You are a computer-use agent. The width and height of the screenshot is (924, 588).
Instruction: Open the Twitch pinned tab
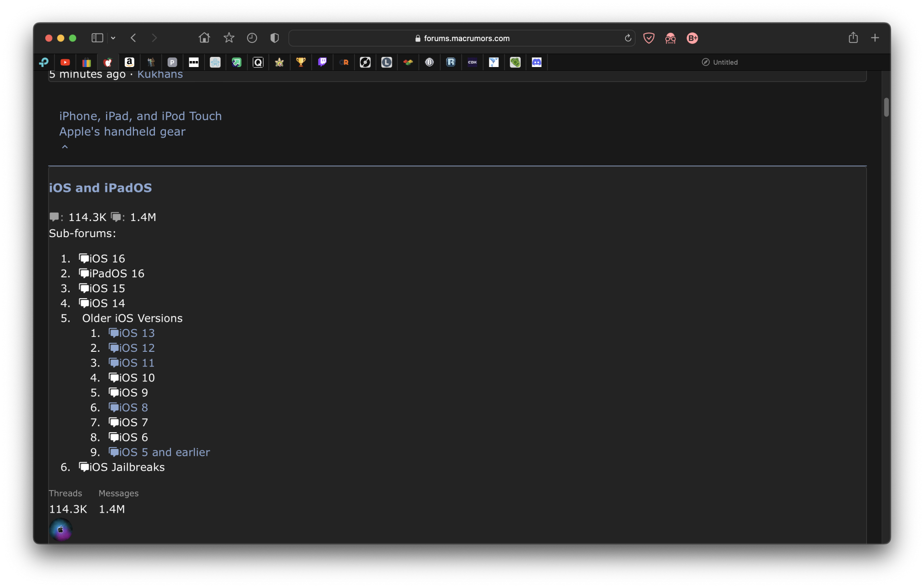(322, 62)
